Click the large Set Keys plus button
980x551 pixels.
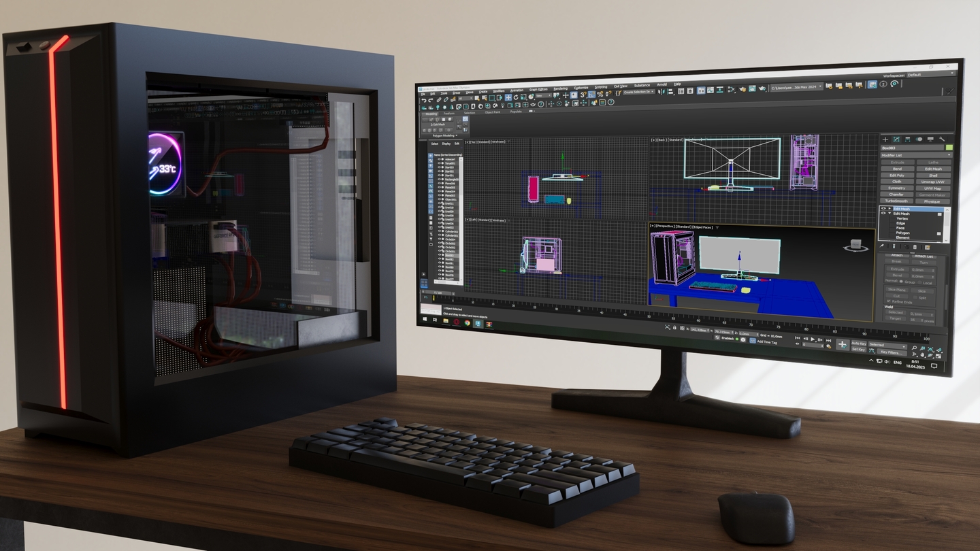[x=843, y=345]
